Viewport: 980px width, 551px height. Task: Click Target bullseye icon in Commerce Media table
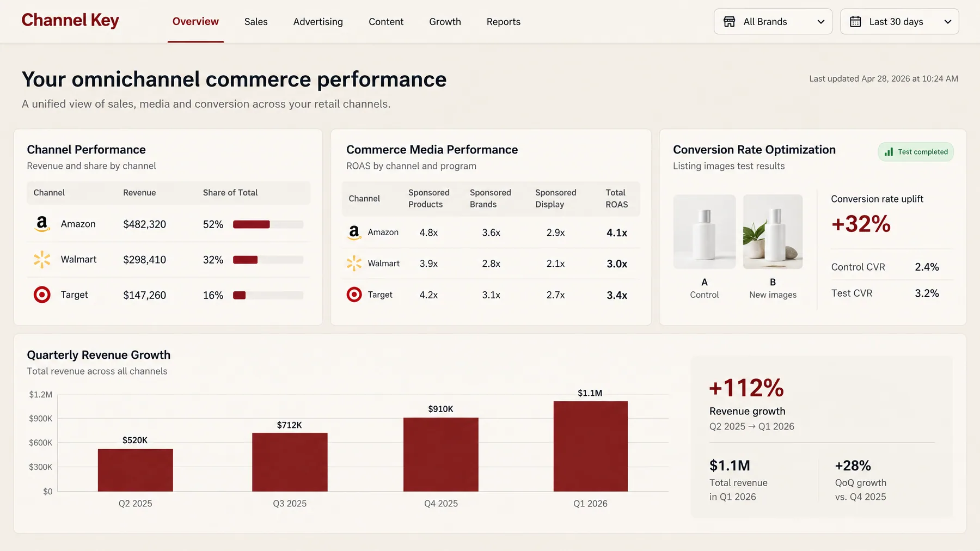[354, 295]
